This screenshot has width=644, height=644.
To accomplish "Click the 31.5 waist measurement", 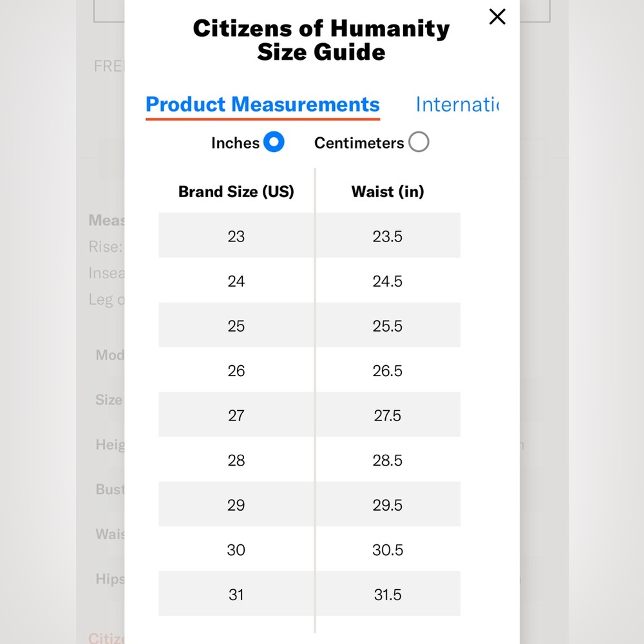I will point(387,594).
